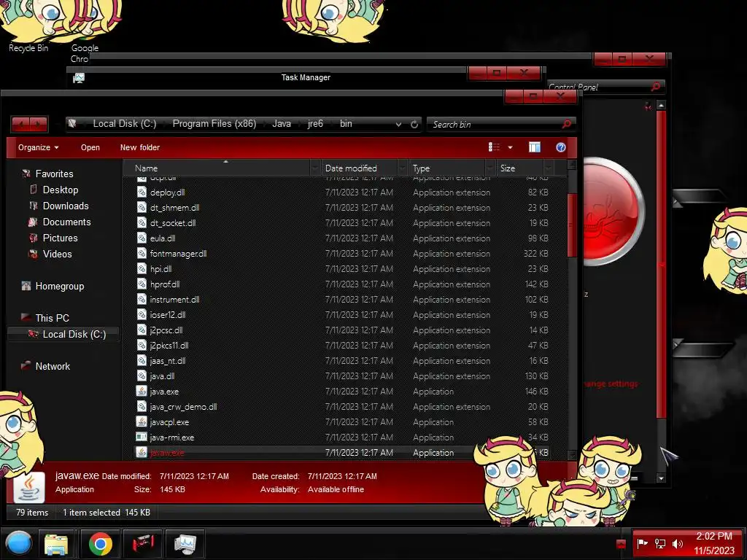Click Local Disk (C:) breadcrumb segment

124,124
